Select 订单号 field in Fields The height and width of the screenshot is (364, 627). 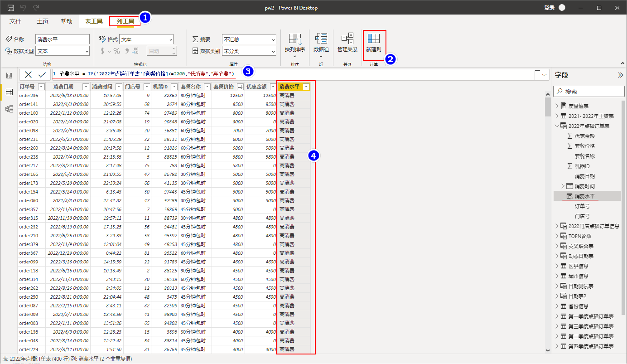point(582,206)
